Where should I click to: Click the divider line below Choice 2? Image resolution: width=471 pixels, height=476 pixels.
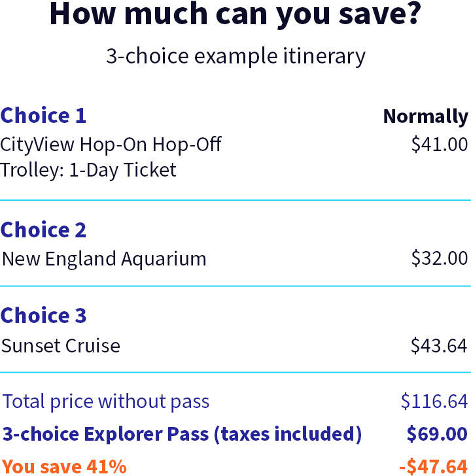(235, 286)
